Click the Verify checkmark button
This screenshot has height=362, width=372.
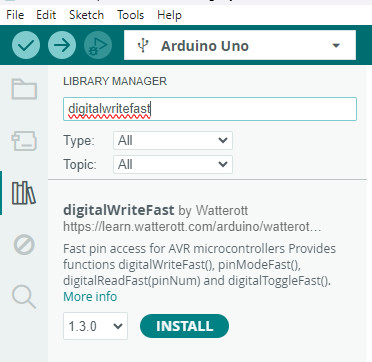tap(26, 45)
